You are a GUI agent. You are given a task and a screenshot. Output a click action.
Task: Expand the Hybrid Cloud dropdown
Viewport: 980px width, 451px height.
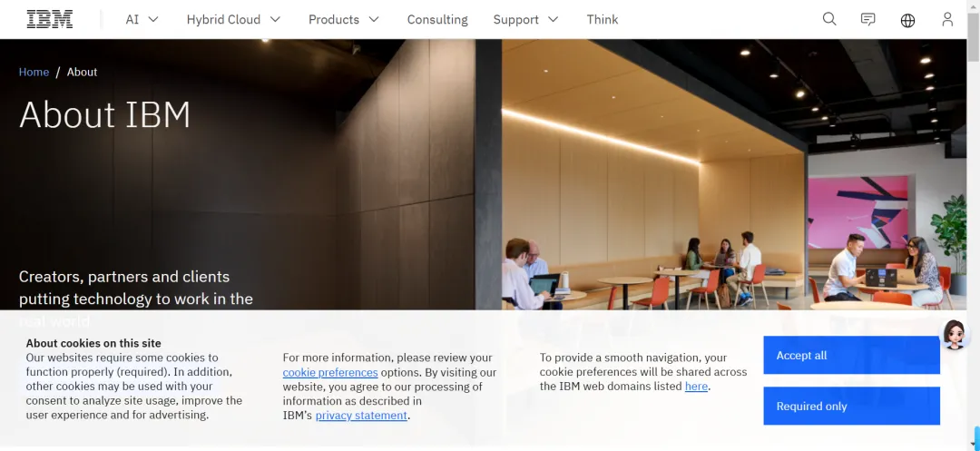pyautogui.click(x=234, y=19)
